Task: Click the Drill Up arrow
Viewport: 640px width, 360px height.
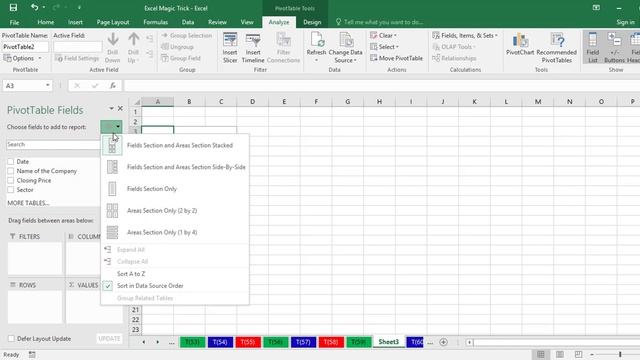Action: tap(133, 48)
